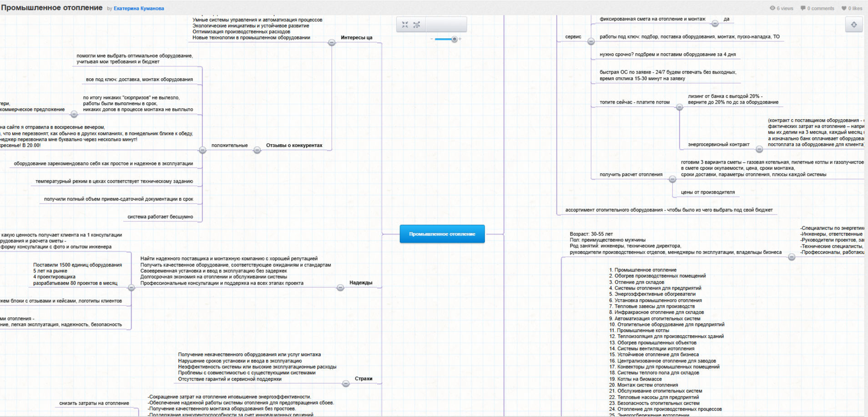
Task: Click the eye views icon
Action: click(x=772, y=8)
